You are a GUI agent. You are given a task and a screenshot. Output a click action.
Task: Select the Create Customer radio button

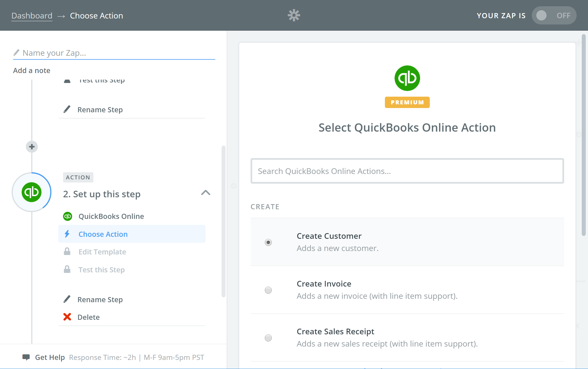pos(268,242)
